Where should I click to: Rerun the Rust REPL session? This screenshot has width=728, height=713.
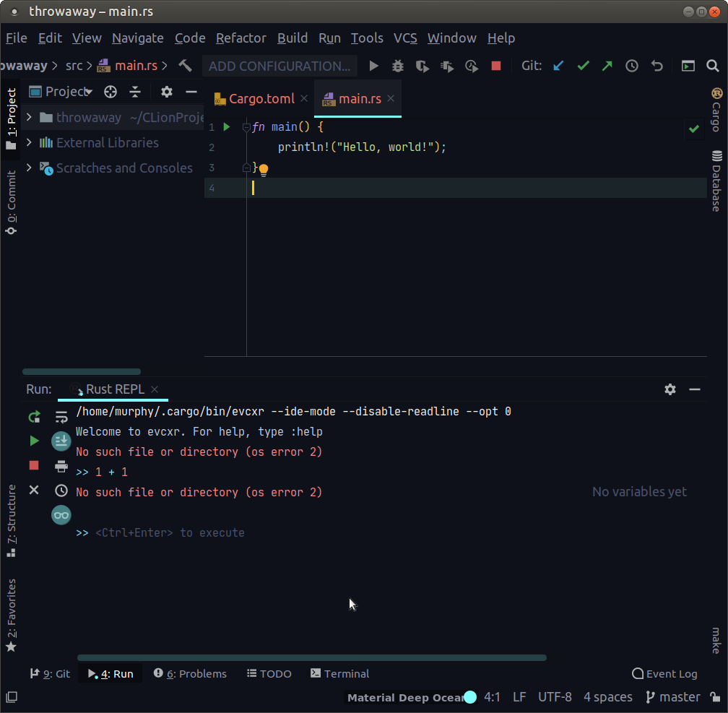tap(33, 417)
